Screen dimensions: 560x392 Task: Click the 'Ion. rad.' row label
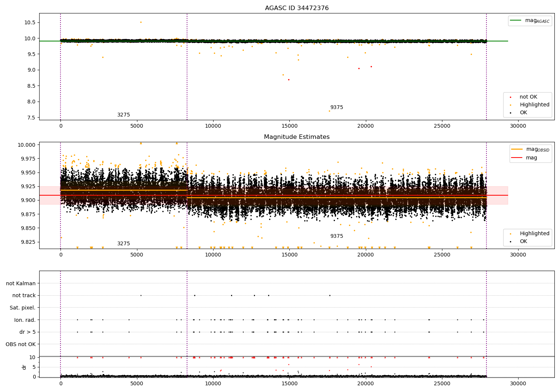[25, 320]
